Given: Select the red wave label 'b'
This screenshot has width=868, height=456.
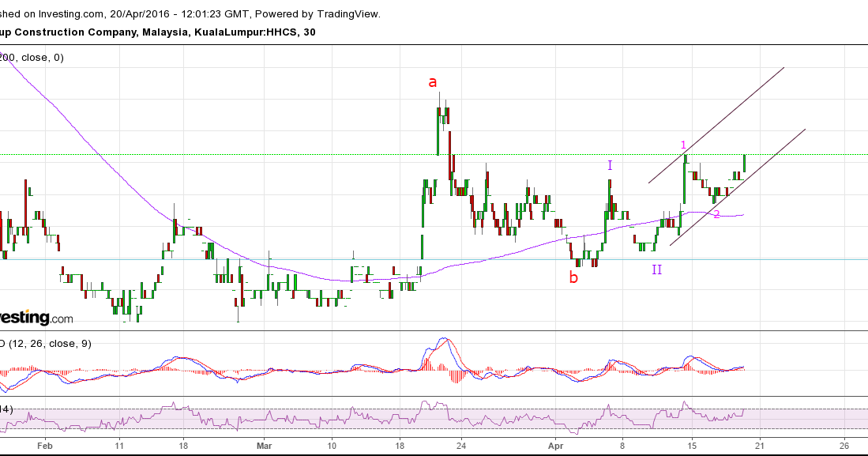Looking at the screenshot, I should pyautogui.click(x=573, y=277).
